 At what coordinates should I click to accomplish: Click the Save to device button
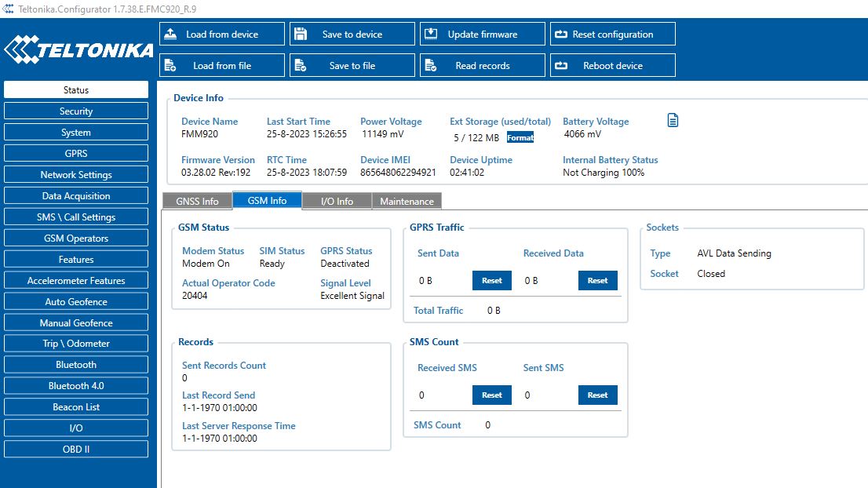352,34
